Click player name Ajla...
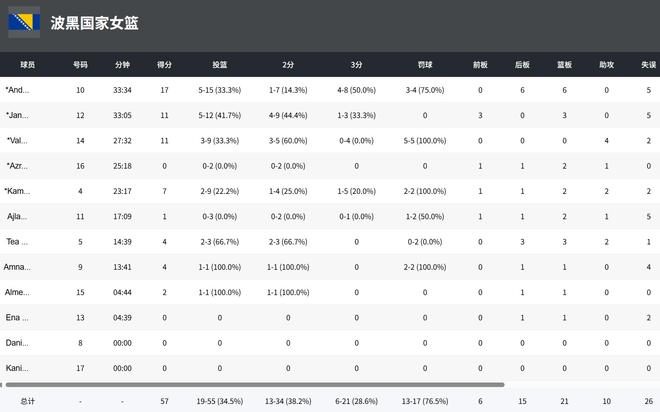 pos(17,216)
